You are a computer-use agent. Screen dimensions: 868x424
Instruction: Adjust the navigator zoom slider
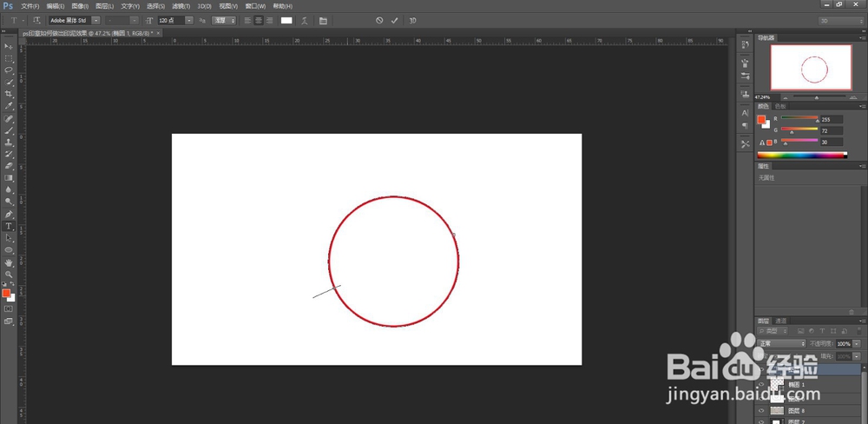pyautogui.click(x=817, y=97)
